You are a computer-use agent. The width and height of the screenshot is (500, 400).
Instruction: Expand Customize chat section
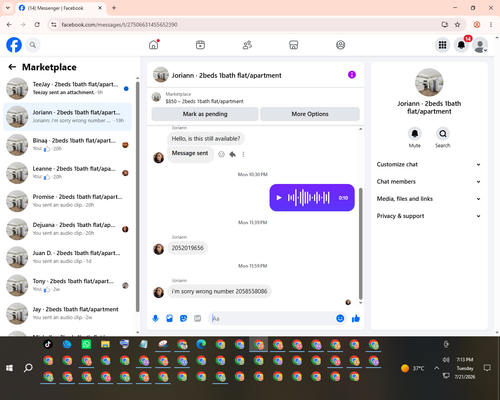(429, 164)
